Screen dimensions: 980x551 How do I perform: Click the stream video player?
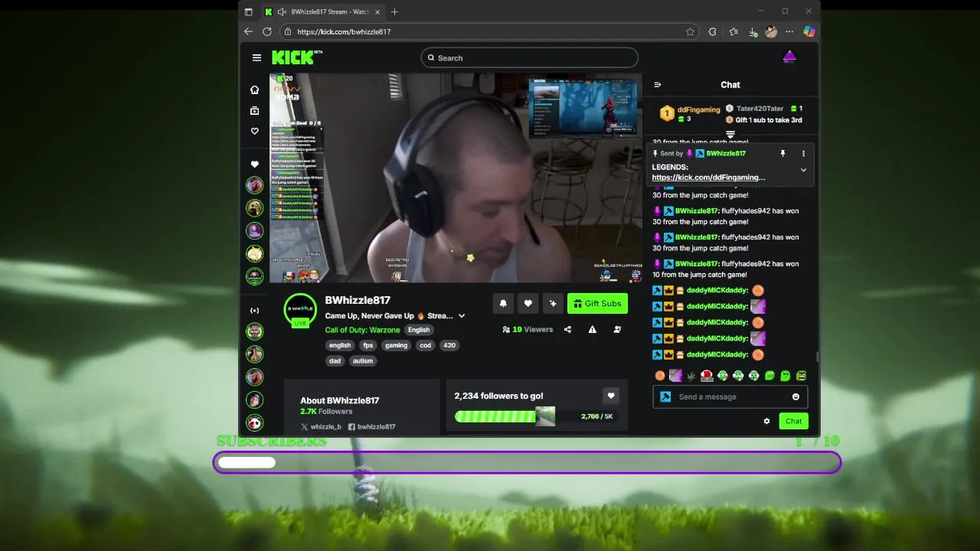[456, 178]
